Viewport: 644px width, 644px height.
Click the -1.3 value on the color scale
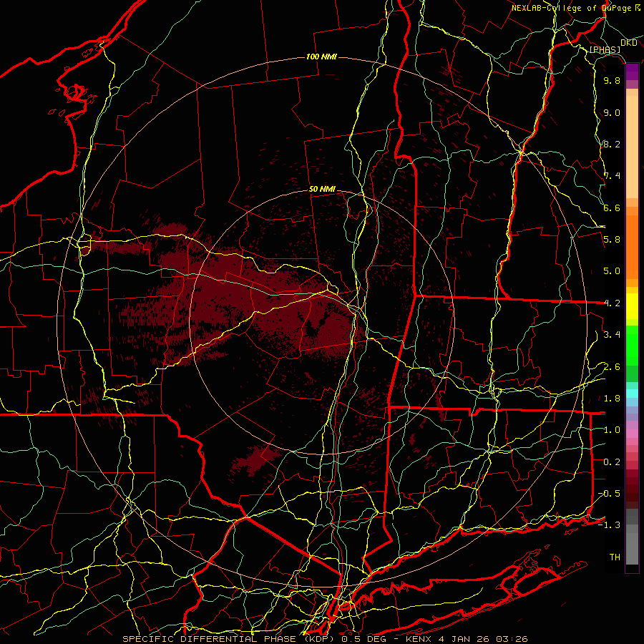click(609, 525)
